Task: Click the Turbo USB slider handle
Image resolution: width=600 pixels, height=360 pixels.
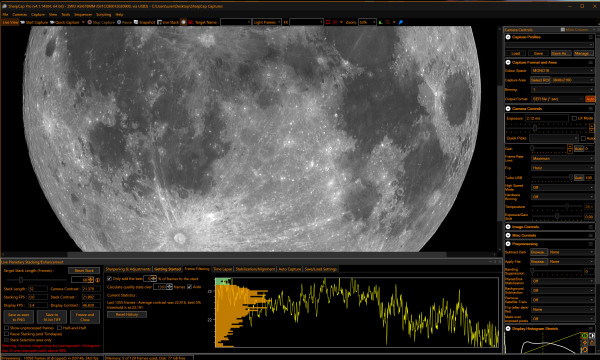Action: (x=571, y=177)
